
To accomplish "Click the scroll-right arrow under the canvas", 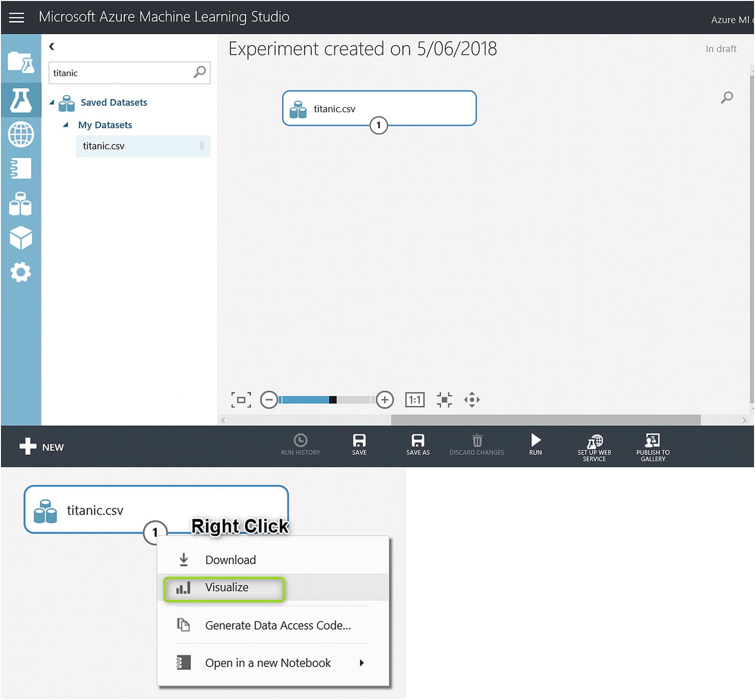I will coord(744,420).
